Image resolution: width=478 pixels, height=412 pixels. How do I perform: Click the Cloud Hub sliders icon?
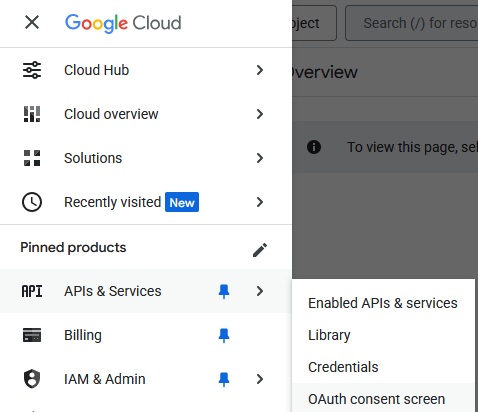32,70
